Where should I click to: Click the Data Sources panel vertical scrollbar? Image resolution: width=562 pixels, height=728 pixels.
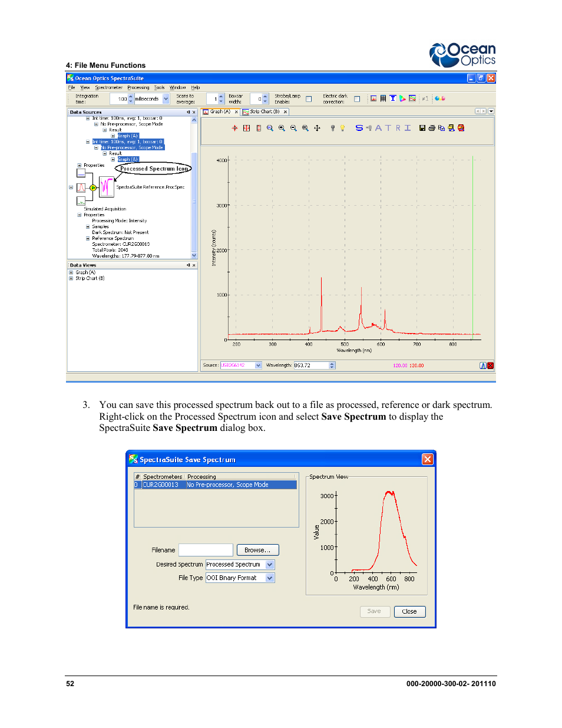click(x=194, y=187)
